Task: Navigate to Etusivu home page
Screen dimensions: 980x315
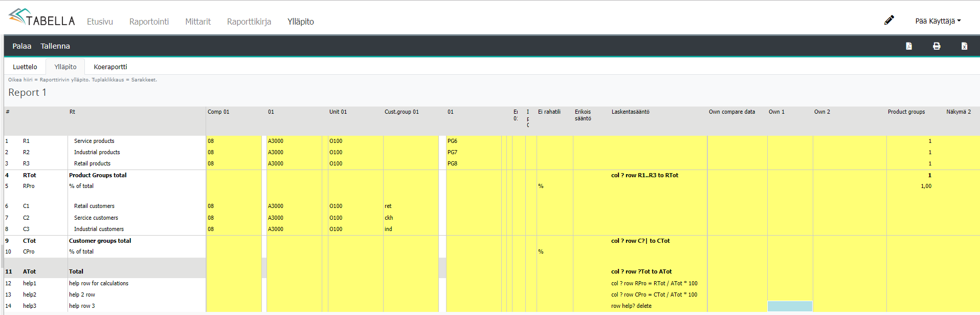Action: coord(100,22)
